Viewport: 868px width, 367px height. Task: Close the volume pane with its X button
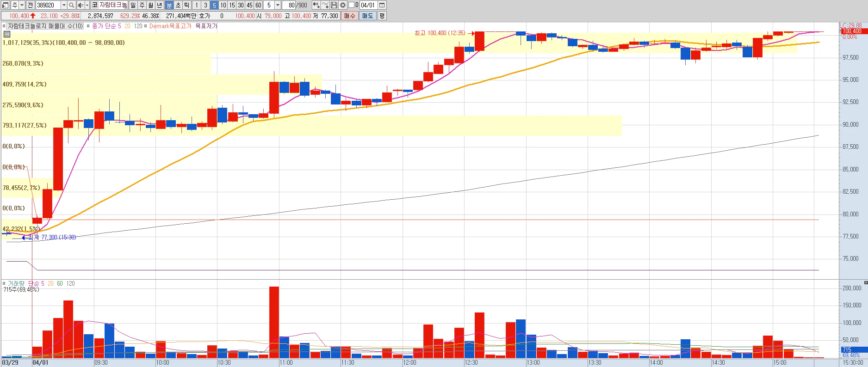coord(865,282)
